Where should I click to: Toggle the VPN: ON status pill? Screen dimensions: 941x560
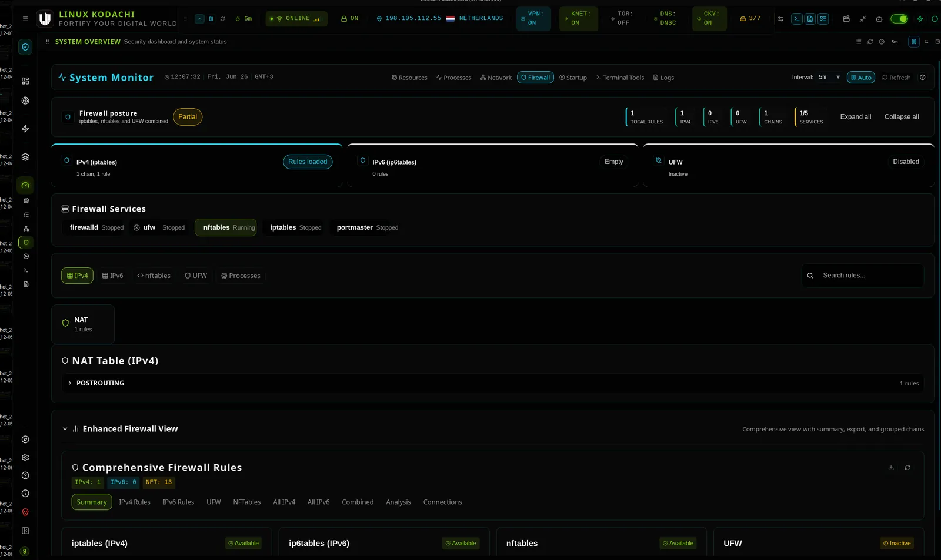(533, 19)
